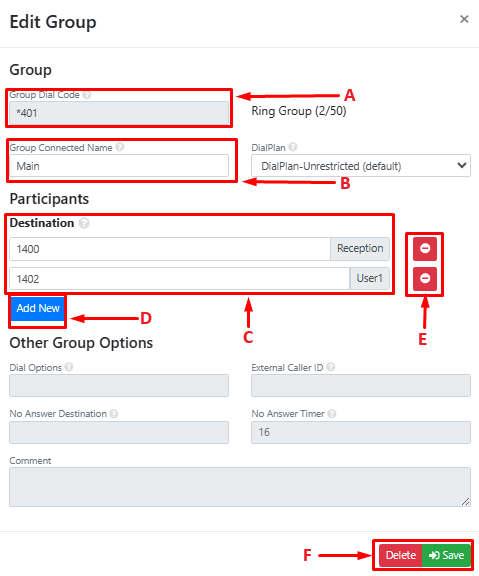Delete this ring group
Image resolution: width=479 pixels, height=576 pixels.
pos(400,555)
